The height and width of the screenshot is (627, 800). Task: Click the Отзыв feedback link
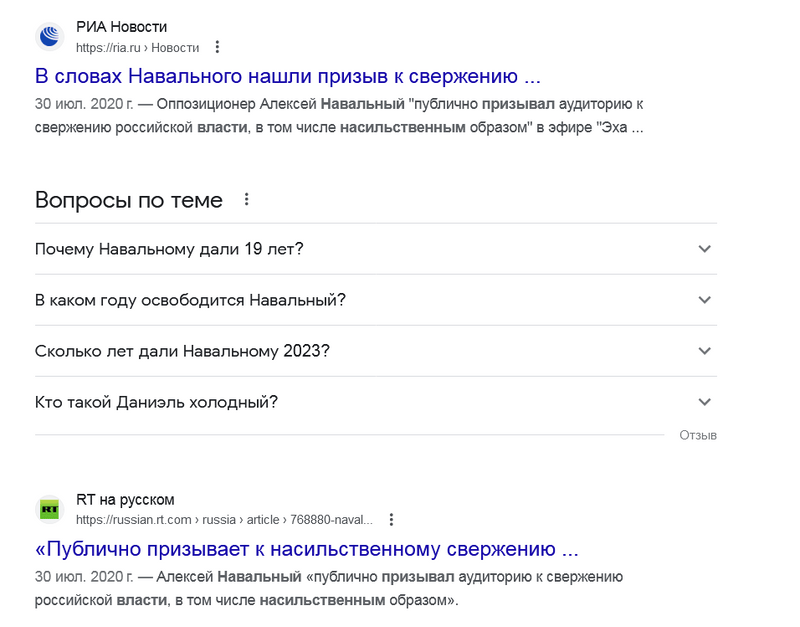click(x=697, y=435)
